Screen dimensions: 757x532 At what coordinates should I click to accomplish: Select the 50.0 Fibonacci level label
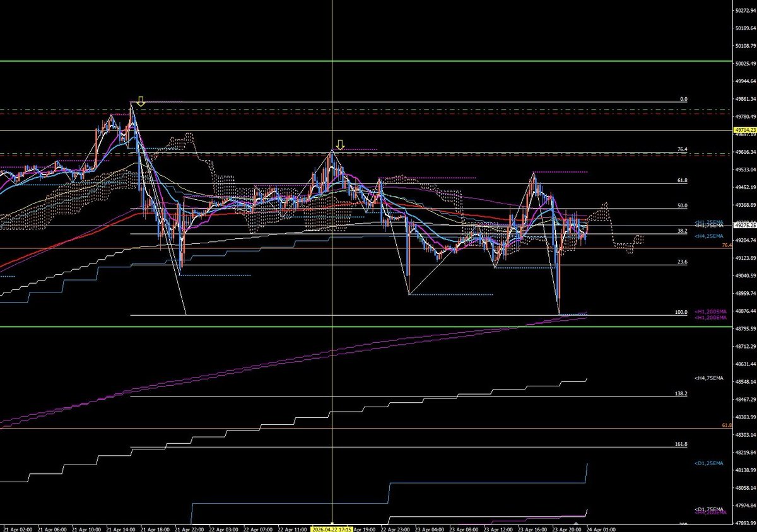pyautogui.click(x=682, y=205)
